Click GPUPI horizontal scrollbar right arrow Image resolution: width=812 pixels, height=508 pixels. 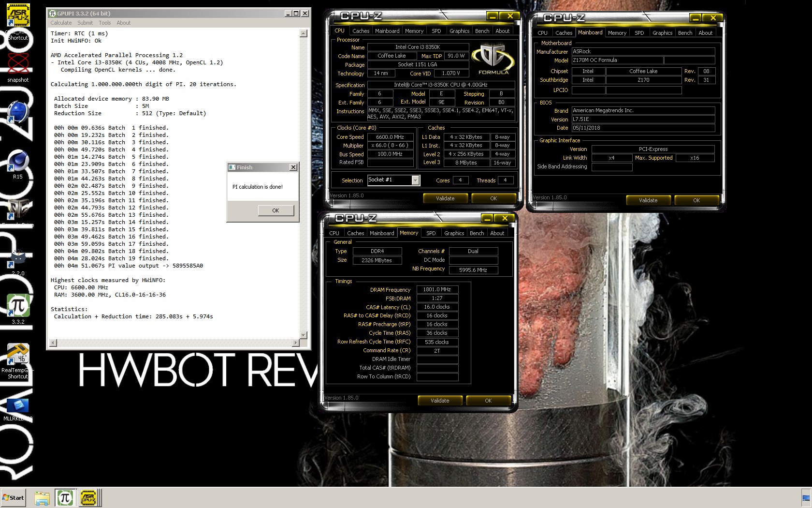click(x=295, y=343)
